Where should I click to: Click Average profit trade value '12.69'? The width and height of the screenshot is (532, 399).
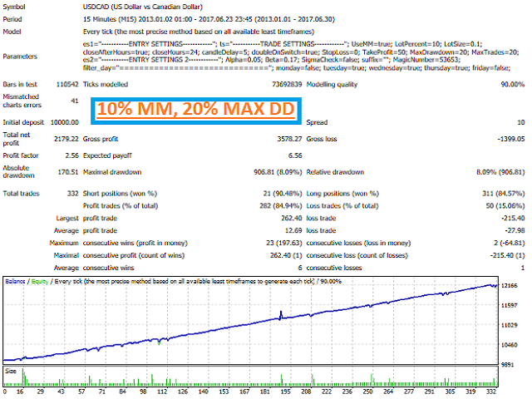[293, 230]
